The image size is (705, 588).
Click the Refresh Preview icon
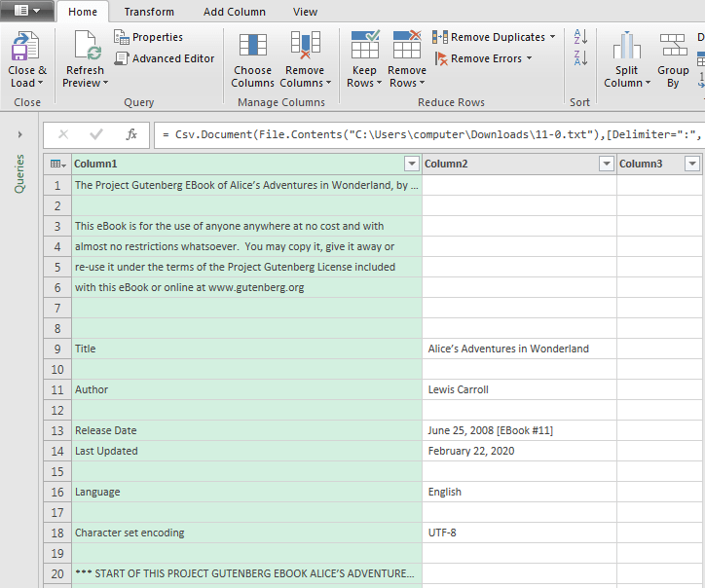[x=85, y=47]
